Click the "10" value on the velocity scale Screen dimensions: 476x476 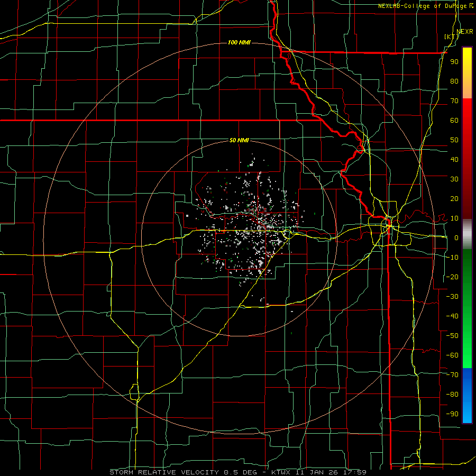(454, 218)
